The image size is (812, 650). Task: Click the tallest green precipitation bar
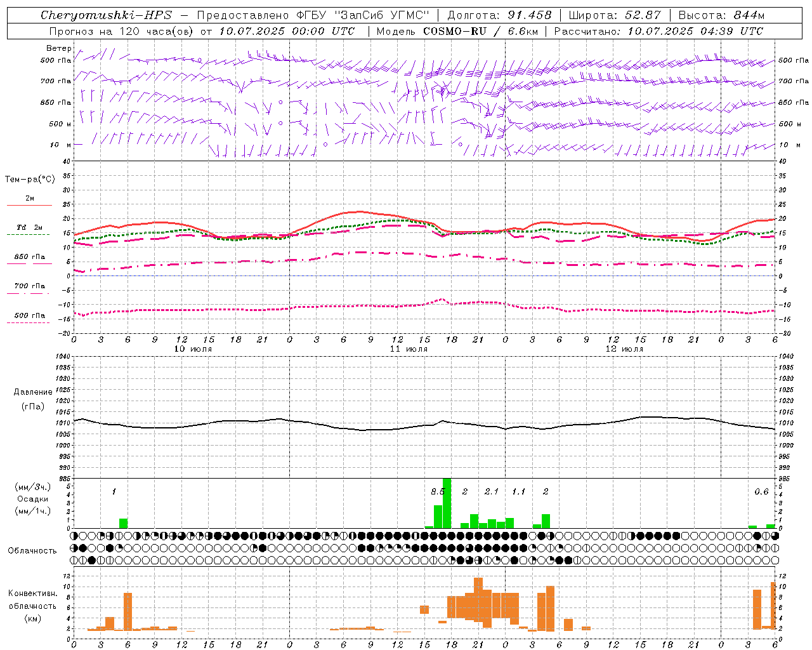click(x=447, y=503)
